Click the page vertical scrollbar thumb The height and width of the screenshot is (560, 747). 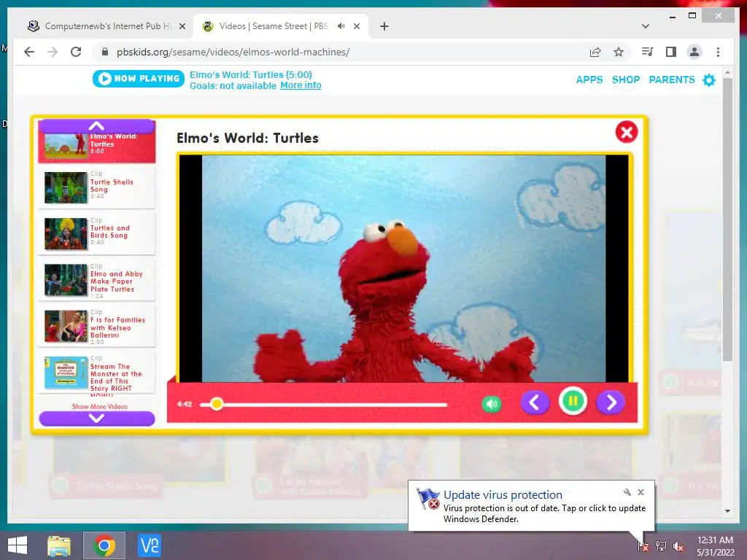click(727, 219)
